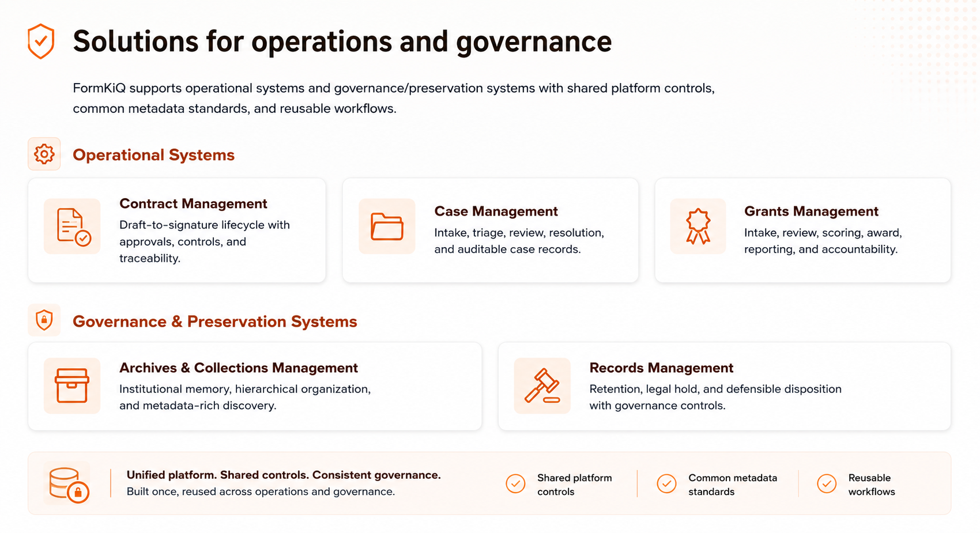Click checkmark icon next to Common metadata standards
This screenshot has height=533, width=980.
point(666,483)
